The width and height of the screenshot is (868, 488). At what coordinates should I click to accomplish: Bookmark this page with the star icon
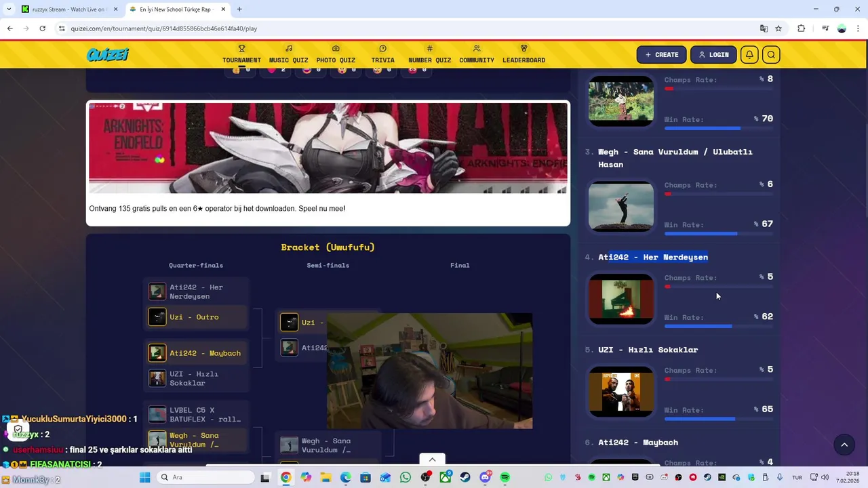pyautogui.click(x=778, y=28)
